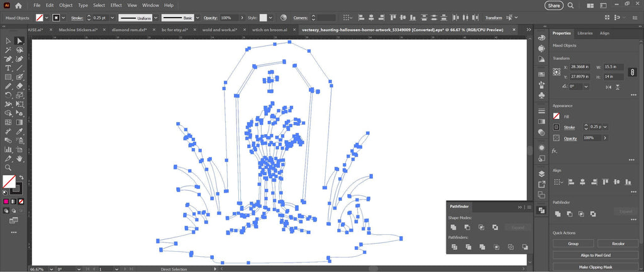Click Divide in floating Pathfinder panel
Screen dimensions: 644x272
tap(455, 247)
